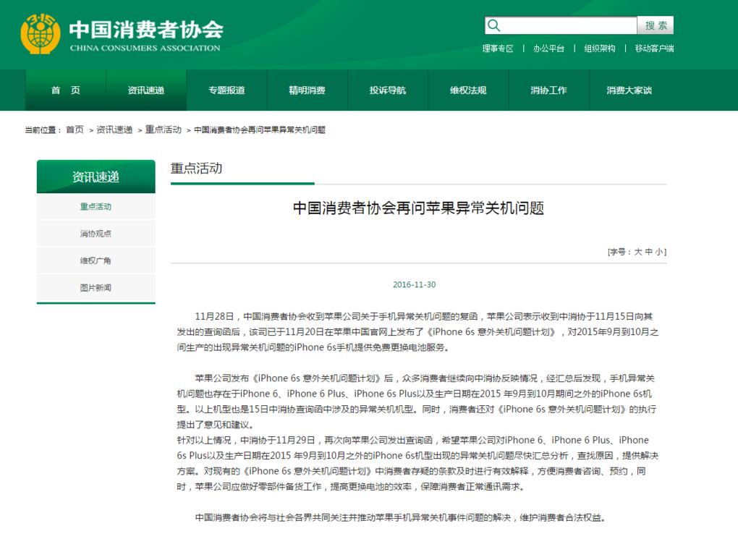
Task: Set font size to small (小)
Action: pos(659,253)
